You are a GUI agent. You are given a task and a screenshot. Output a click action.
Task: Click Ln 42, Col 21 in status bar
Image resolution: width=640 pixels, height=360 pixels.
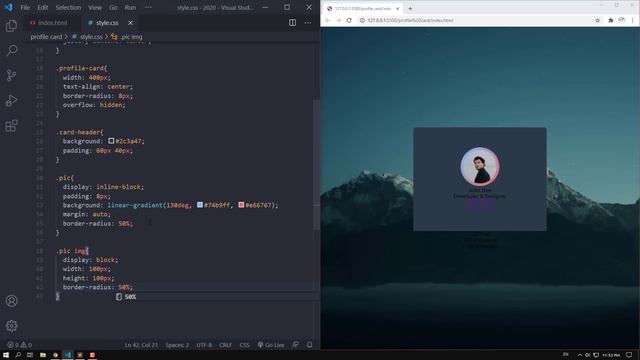coord(141,345)
